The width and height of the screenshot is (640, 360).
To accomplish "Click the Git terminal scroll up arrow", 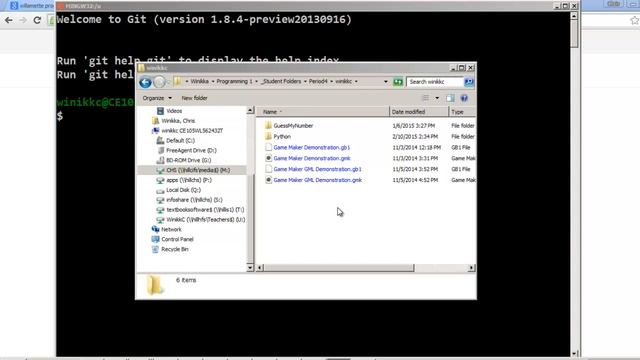I will tap(574, 16).
